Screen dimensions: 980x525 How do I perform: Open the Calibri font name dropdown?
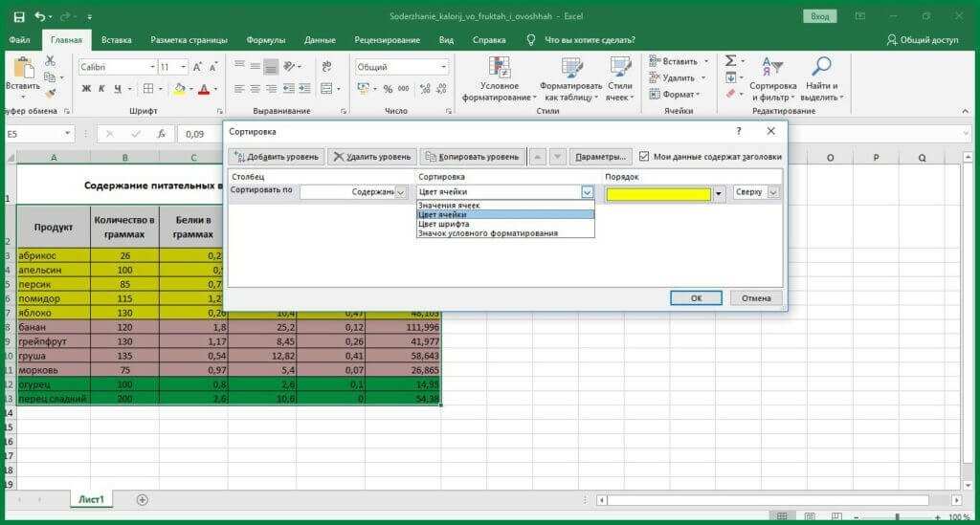151,67
